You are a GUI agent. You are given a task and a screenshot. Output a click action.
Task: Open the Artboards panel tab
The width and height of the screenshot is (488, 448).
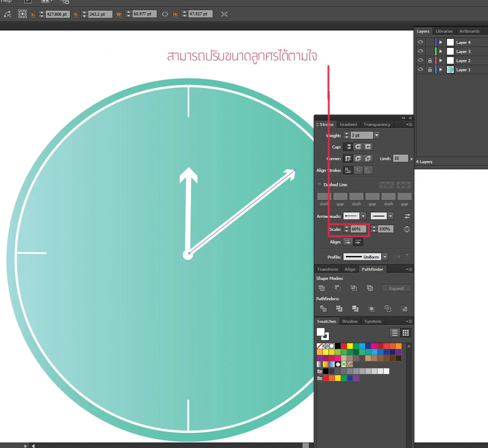pos(470,31)
